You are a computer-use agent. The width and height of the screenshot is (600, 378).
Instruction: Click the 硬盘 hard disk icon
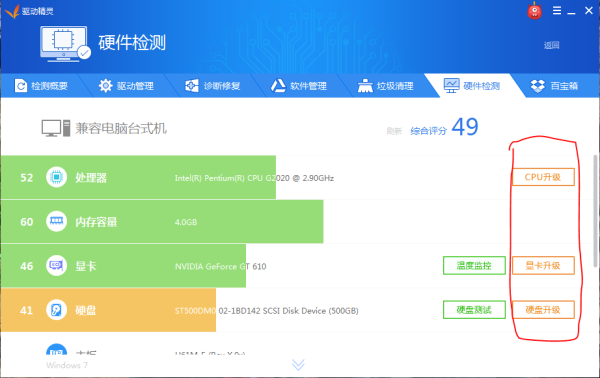click(x=57, y=310)
